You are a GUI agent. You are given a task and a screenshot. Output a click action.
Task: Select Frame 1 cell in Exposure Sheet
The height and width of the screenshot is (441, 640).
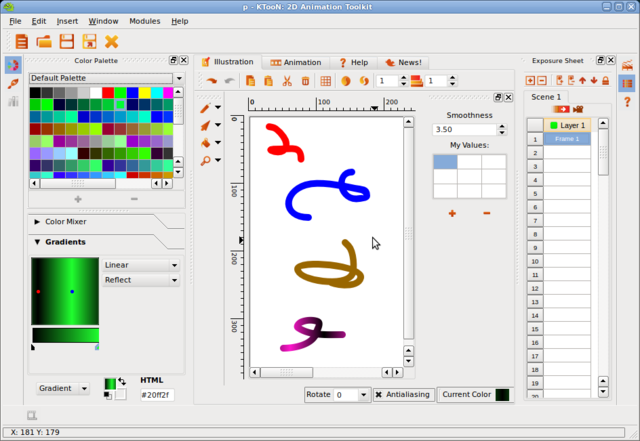tap(567, 139)
